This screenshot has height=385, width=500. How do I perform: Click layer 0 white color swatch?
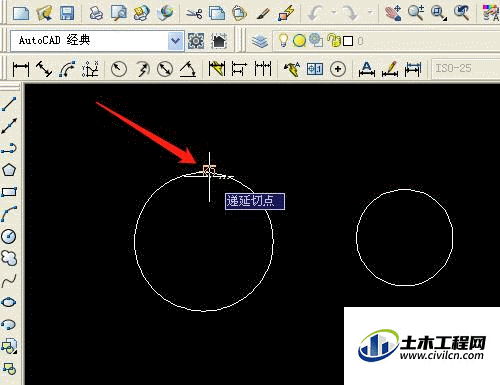tap(348, 41)
